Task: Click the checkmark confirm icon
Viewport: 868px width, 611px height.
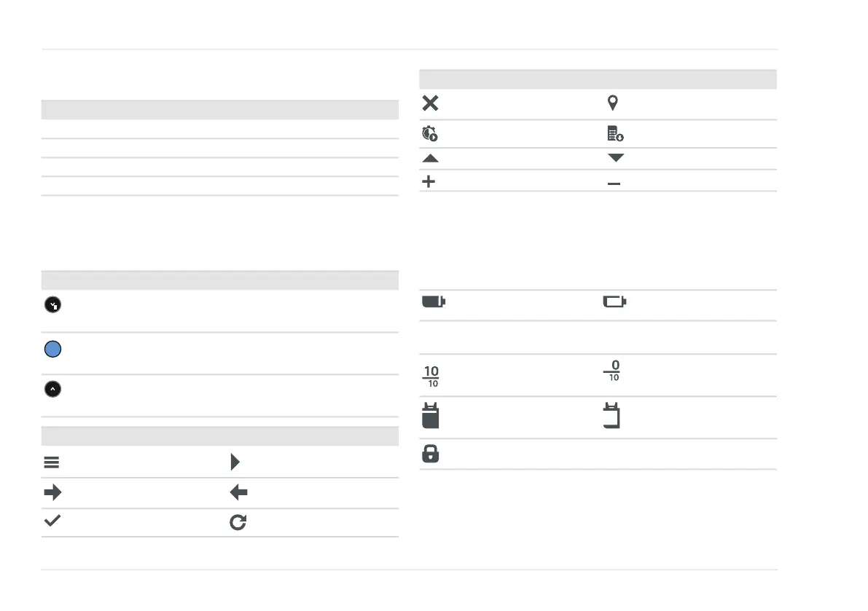Action: click(x=52, y=520)
